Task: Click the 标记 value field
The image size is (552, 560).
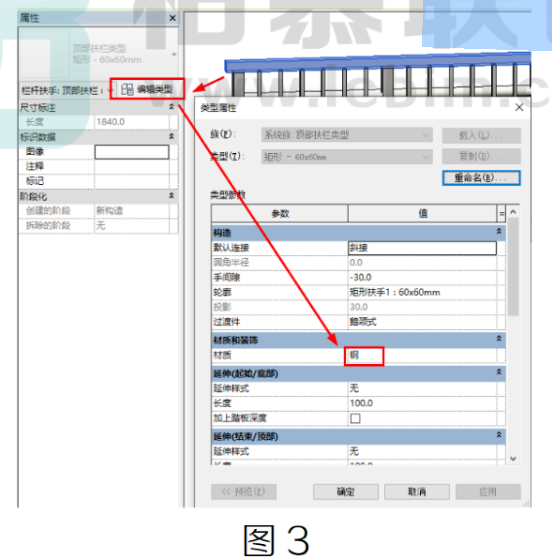Action: click(x=132, y=181)
